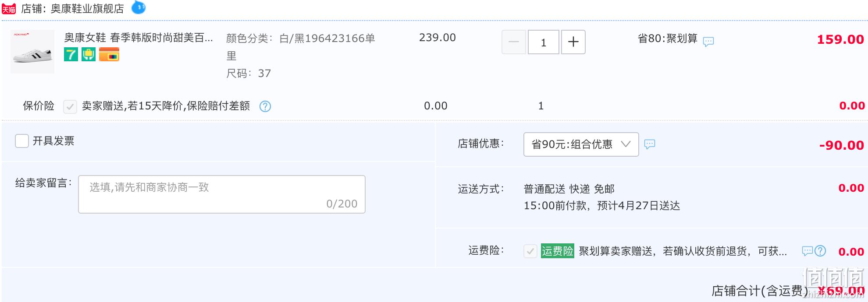Check the 开具发票 invoice checkbox
This screenshot has width=868, height=302.
[x=22, y=141]
